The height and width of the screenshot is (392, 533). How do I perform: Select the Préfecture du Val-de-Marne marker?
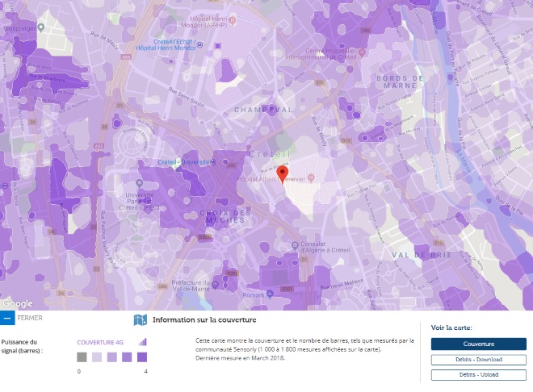[x=215, y=284]
